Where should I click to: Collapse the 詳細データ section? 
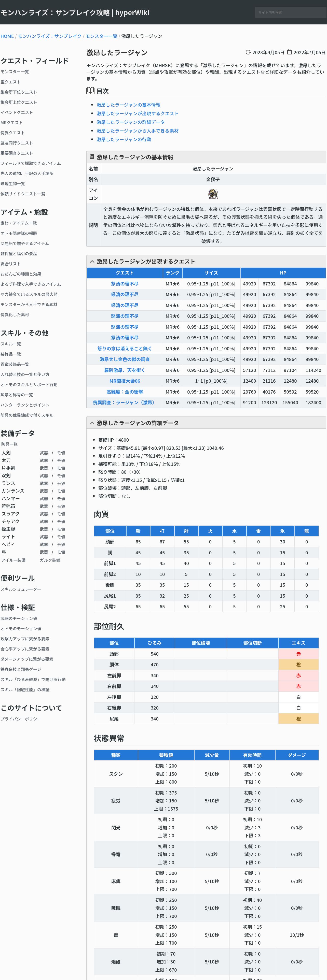coord(92,423)
